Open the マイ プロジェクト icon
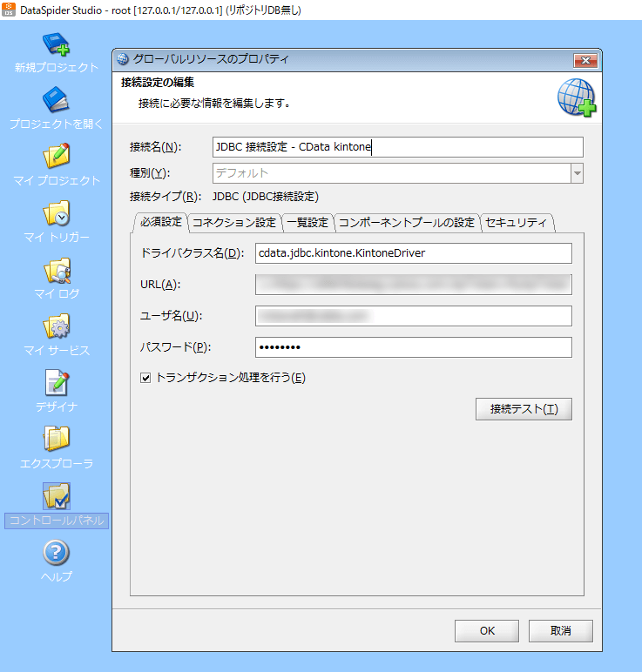This screenshot has height=672, width=642. [56, 156]
